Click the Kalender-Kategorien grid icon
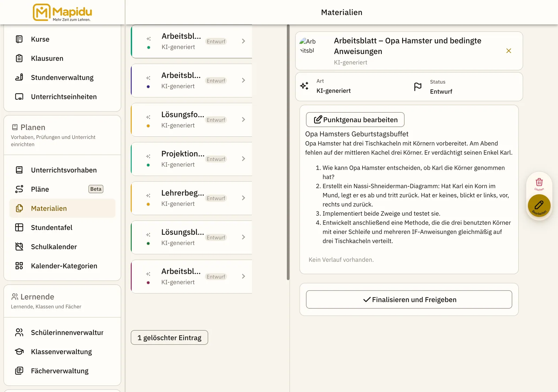 pos(19,266)
